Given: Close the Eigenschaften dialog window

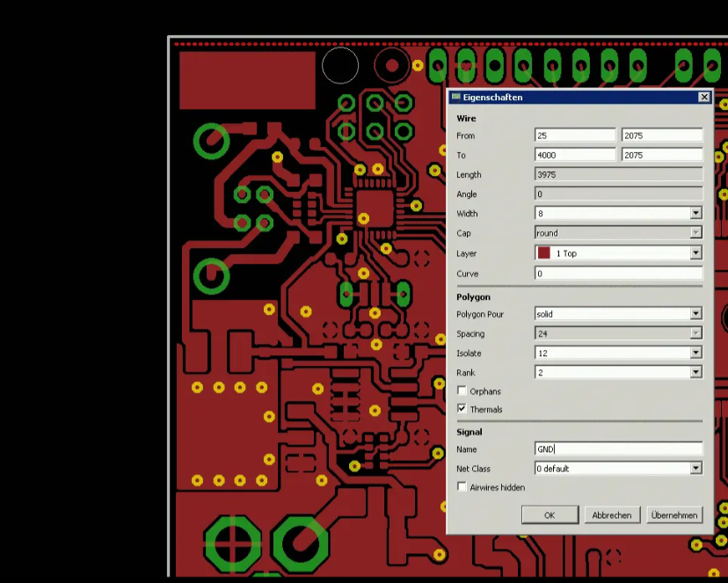Looking at the screenshot, I should (703, 98).
